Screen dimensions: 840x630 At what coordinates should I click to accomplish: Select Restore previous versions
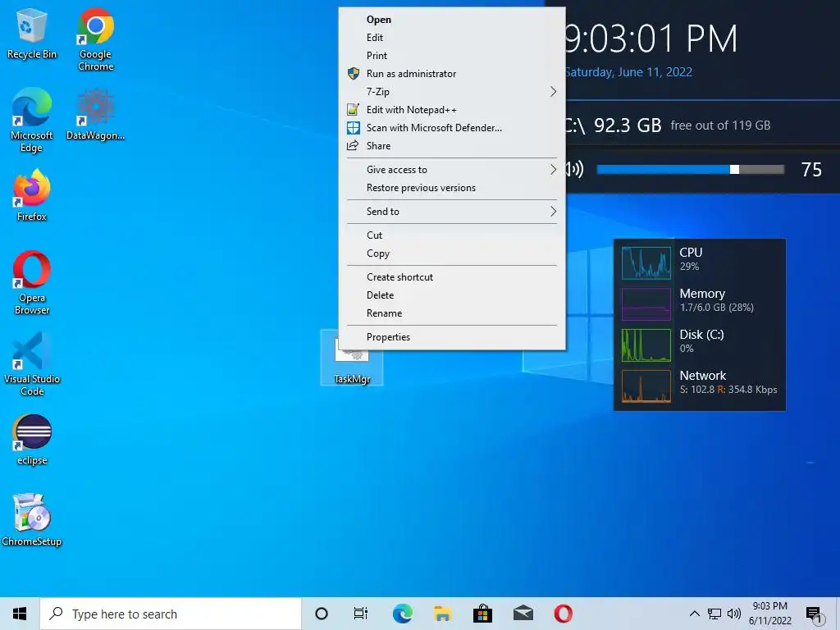[x=452, y=188]
